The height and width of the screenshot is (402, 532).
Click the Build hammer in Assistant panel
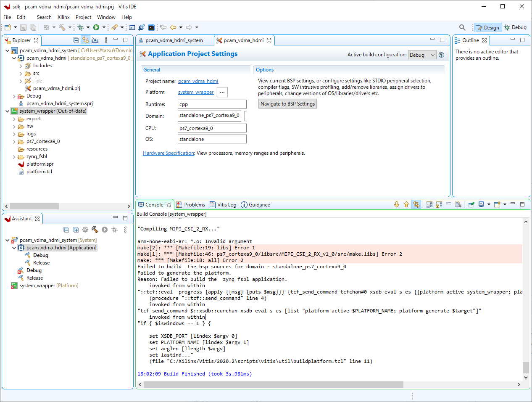click(x=95, y=230)
